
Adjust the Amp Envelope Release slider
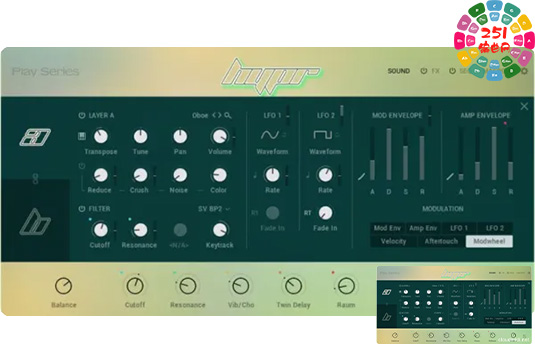pos(510,154)
